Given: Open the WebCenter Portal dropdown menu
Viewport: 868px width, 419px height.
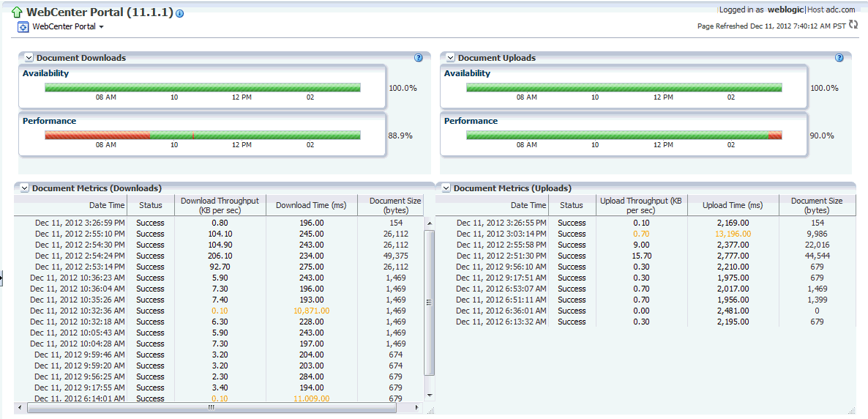Looking at the screenshot, I should pyautogui.click(x=68, y=26).
